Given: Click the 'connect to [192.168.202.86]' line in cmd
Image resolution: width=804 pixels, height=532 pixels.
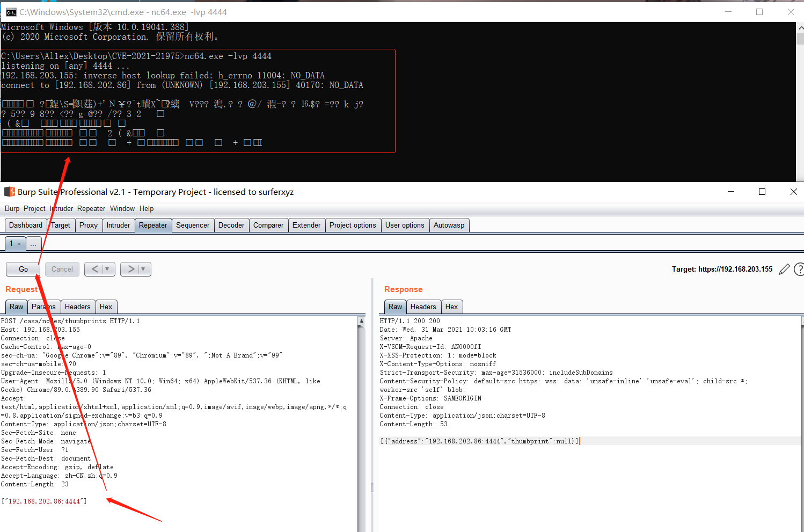Looking at the screenshot, I should 182,85.
